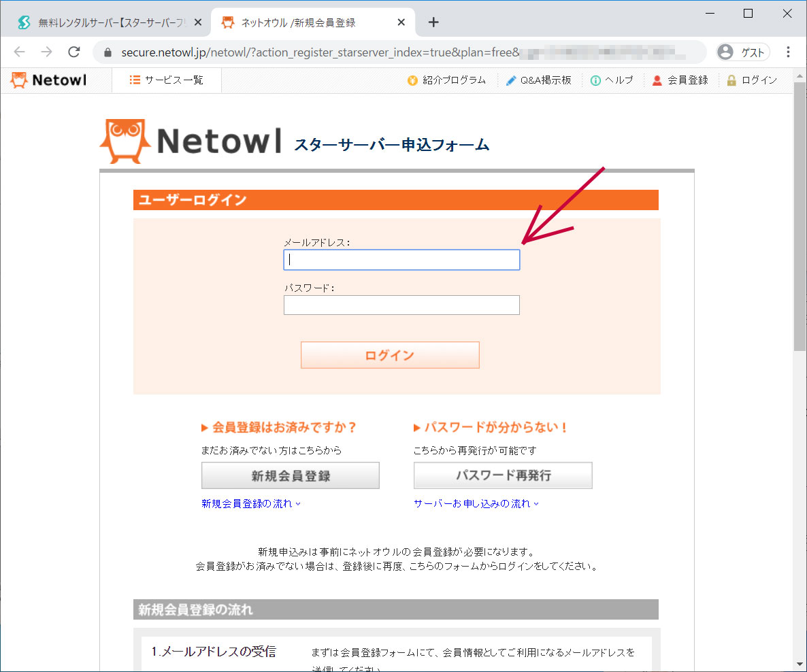
Task: Click the 新規会員登録 button
Action: (x=291, y=475)
